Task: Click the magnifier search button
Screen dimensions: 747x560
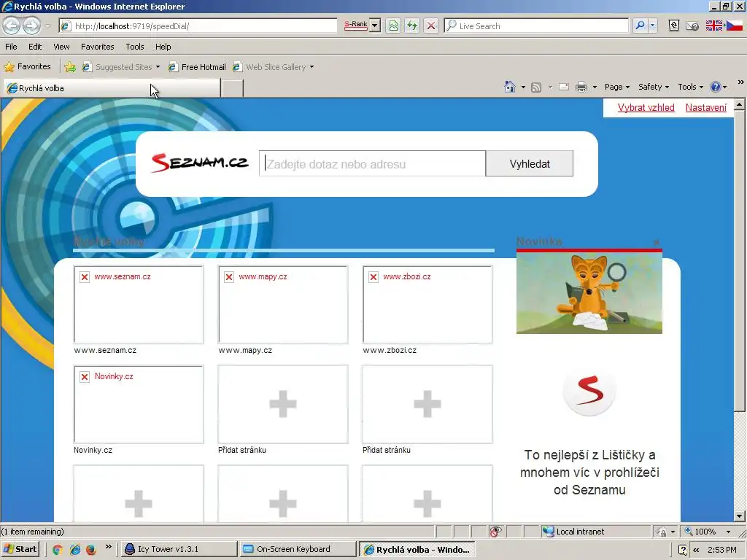Action: 640,26
